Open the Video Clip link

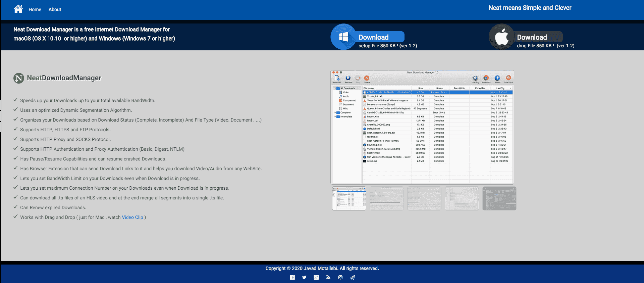pos(132,217)
